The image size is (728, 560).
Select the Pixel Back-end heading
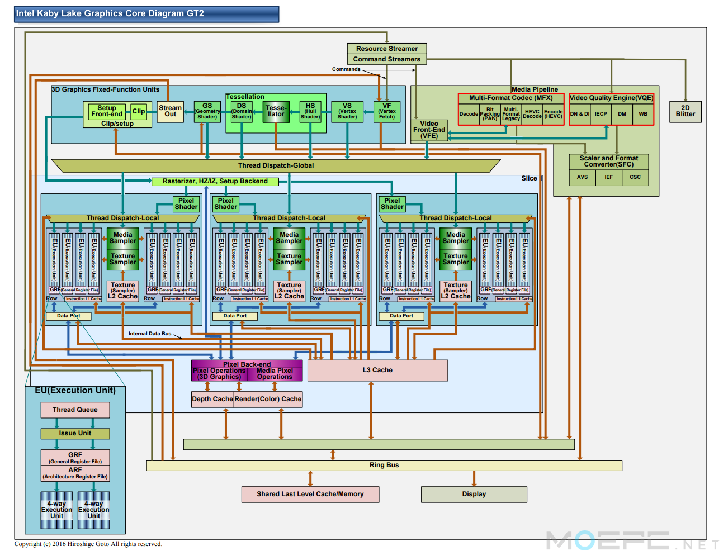(x=247, y=364)
